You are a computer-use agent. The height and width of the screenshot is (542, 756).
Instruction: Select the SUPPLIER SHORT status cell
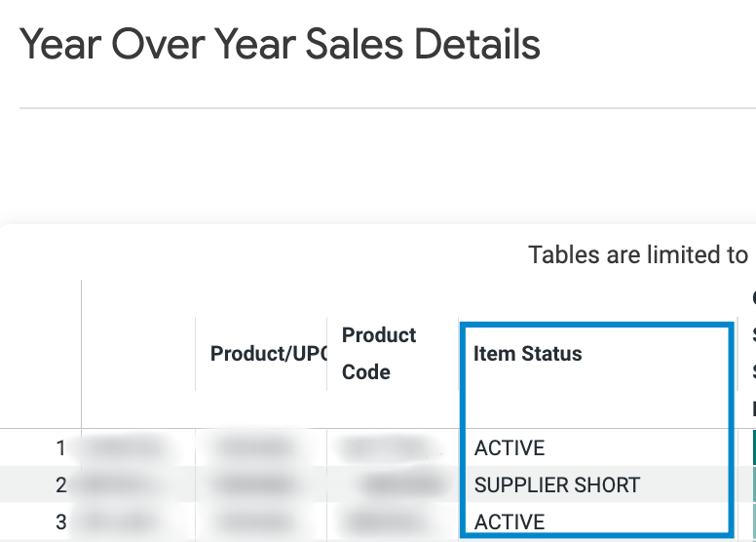557,485
